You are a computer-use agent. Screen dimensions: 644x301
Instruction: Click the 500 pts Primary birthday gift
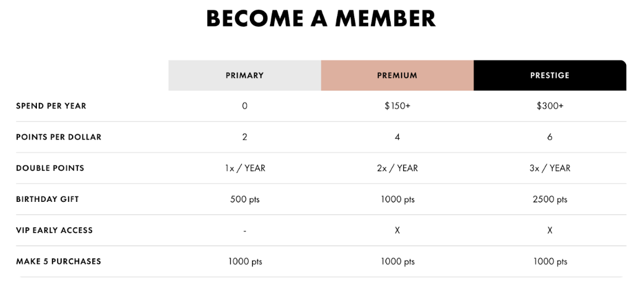click(245, 200)
